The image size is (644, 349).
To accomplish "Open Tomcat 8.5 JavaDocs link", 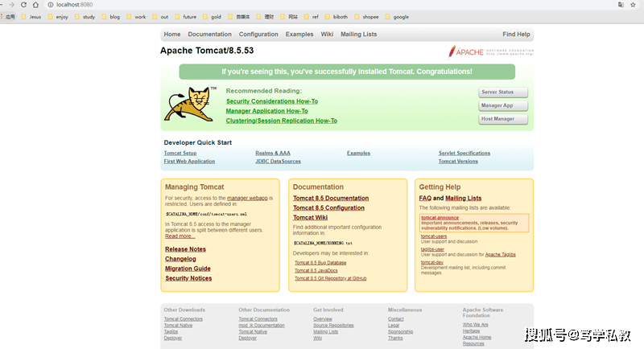I will click(316, 271).
